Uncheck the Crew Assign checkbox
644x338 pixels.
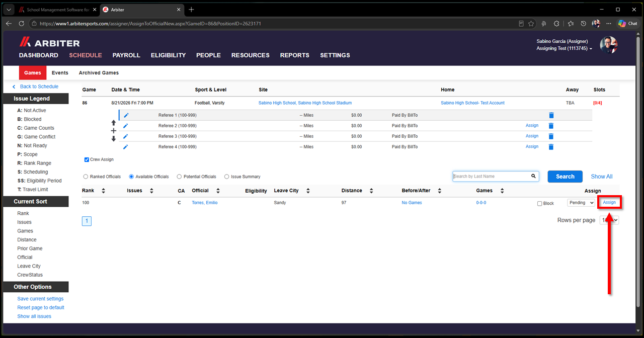pyautogui.click(x=87, y=159)
